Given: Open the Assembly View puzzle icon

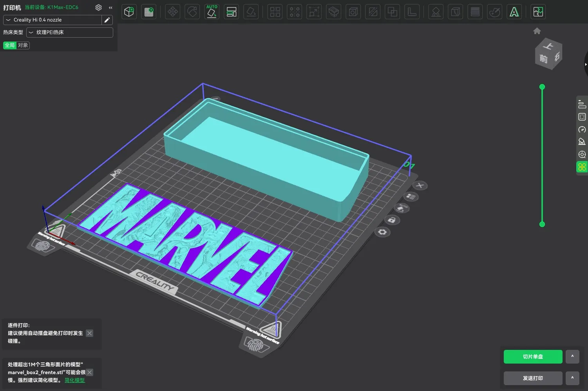Looking at the screenshot, I should pyautogui.click(x=538, y=12).
